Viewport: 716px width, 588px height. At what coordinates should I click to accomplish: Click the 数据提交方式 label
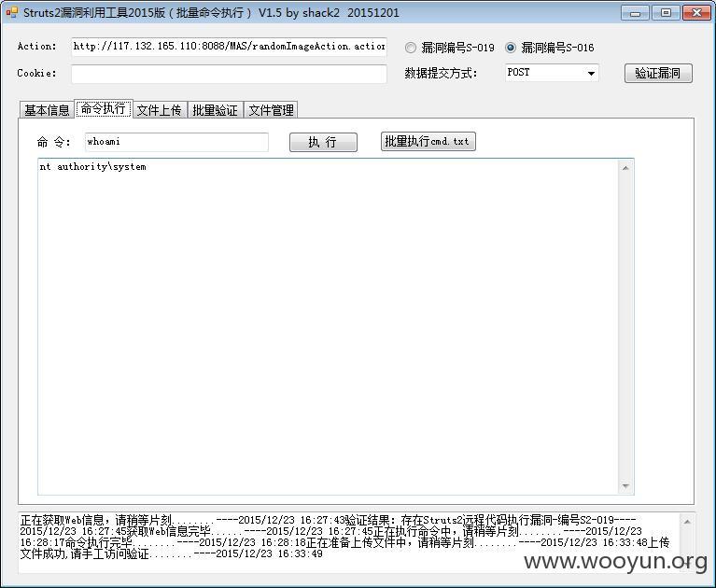pos(441,73)
